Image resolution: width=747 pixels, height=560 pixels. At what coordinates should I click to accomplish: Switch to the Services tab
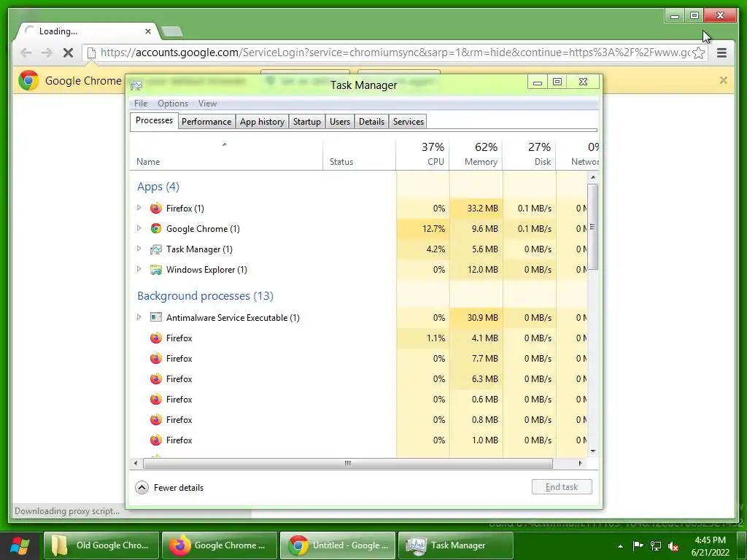click(408, 122)
